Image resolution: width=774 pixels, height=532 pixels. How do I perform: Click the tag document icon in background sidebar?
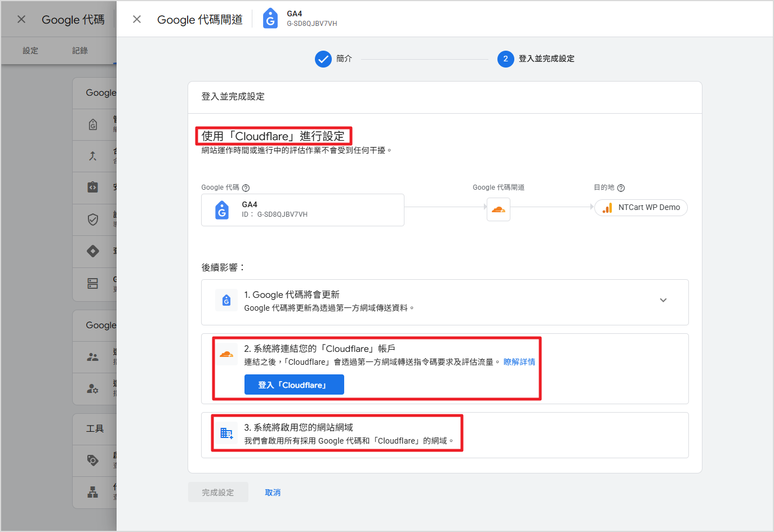[93, 124]
